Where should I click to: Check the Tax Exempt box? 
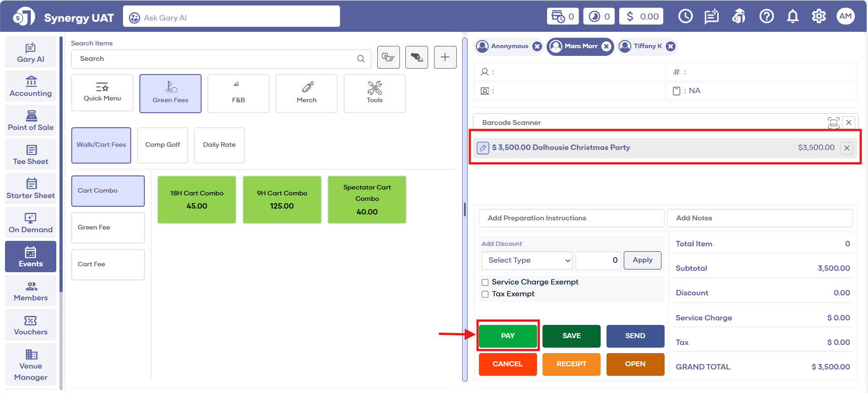(x=485, y=294)
